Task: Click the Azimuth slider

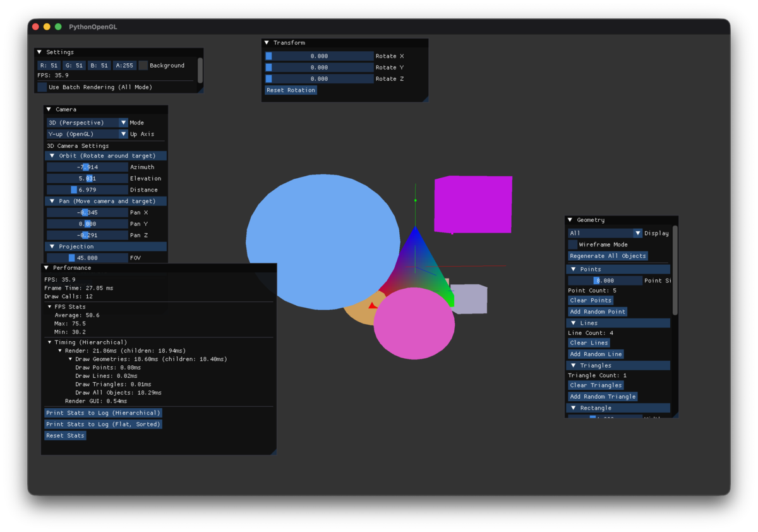Action: point(87,167)
